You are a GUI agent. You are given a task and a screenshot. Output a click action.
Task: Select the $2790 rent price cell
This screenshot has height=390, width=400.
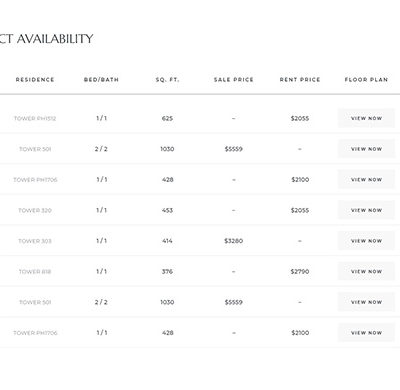click(300, 272)
